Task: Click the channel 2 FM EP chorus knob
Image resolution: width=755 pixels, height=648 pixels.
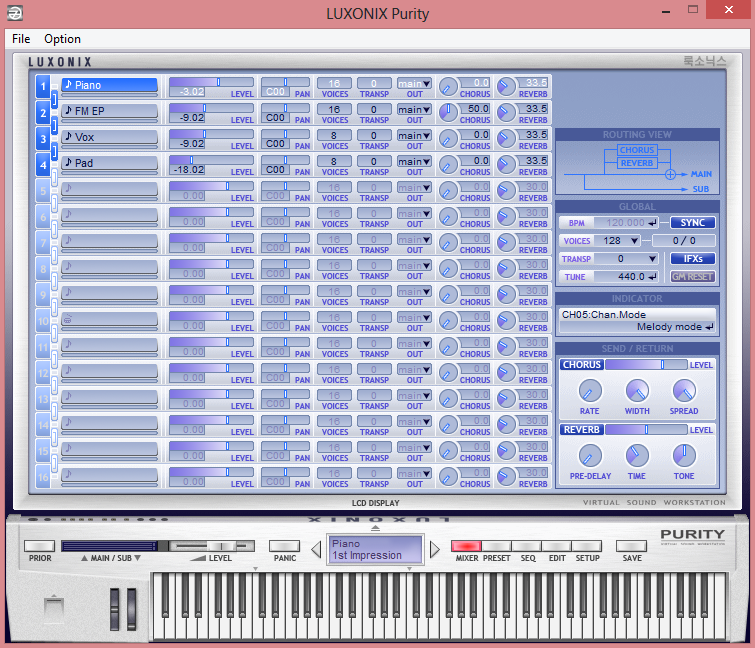Action: (x=448, y=113)
